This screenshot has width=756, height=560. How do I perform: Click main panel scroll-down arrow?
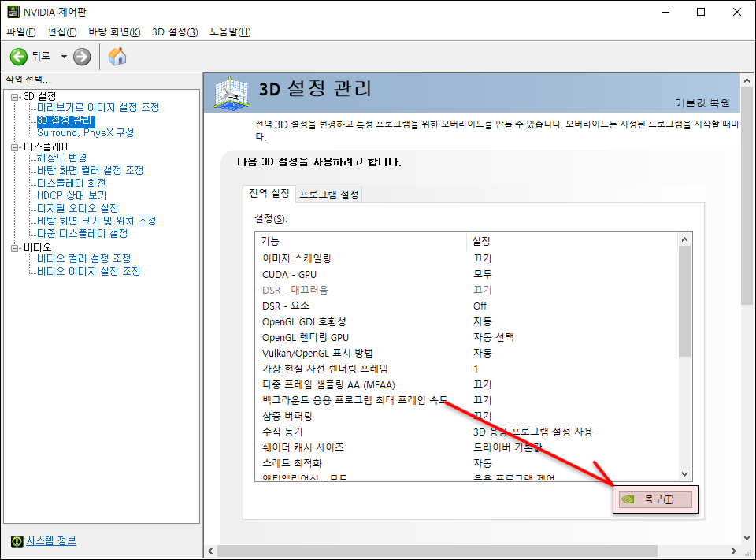(747, 537)
